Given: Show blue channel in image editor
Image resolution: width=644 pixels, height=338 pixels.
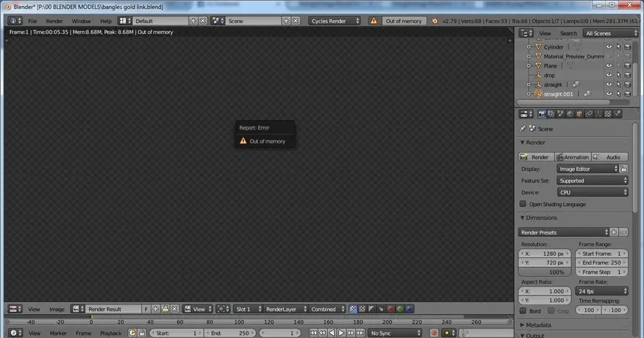Looking at the screenshot, I should tap(410, 309).
